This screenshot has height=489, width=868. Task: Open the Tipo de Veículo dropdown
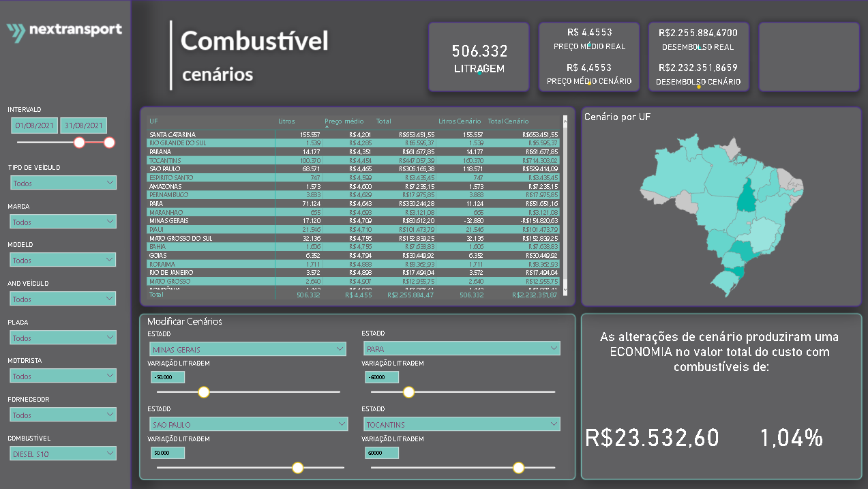(x=63, y=183)
